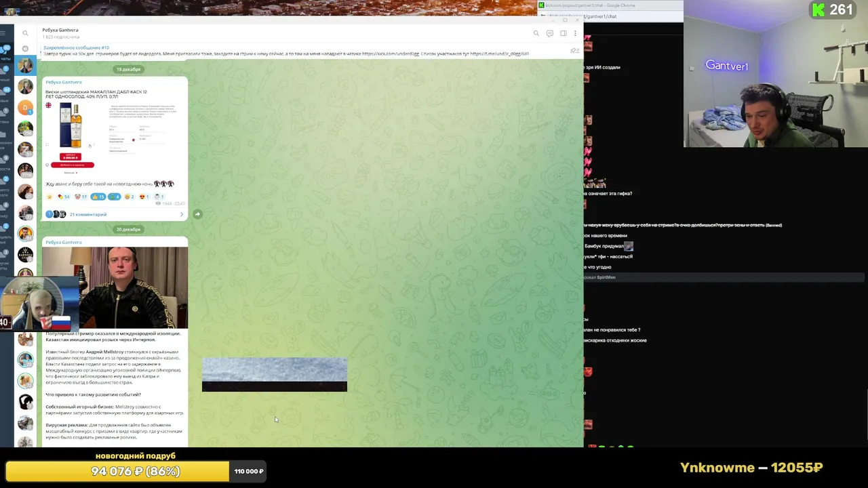The width and height of the screenshot is (868, 488).
Task: Click the chat list search magnifier icon
Action: pyautogui.click(x=25, y=33)
